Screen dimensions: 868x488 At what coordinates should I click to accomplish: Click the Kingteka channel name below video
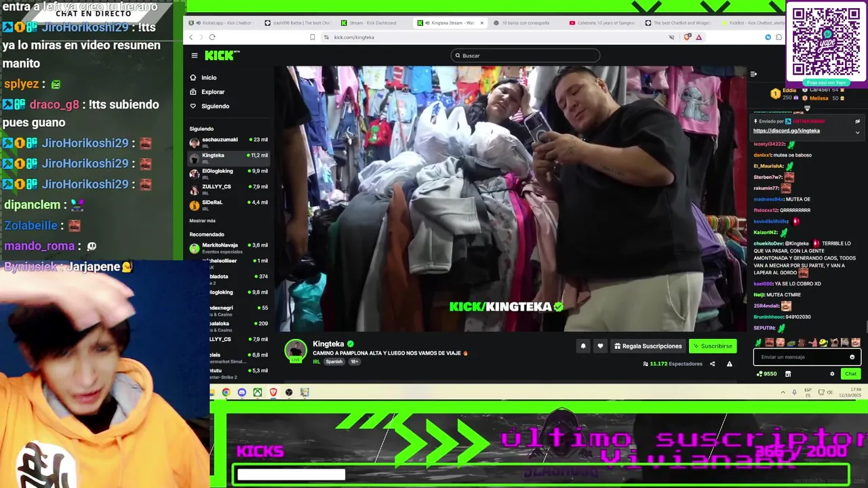328,344
